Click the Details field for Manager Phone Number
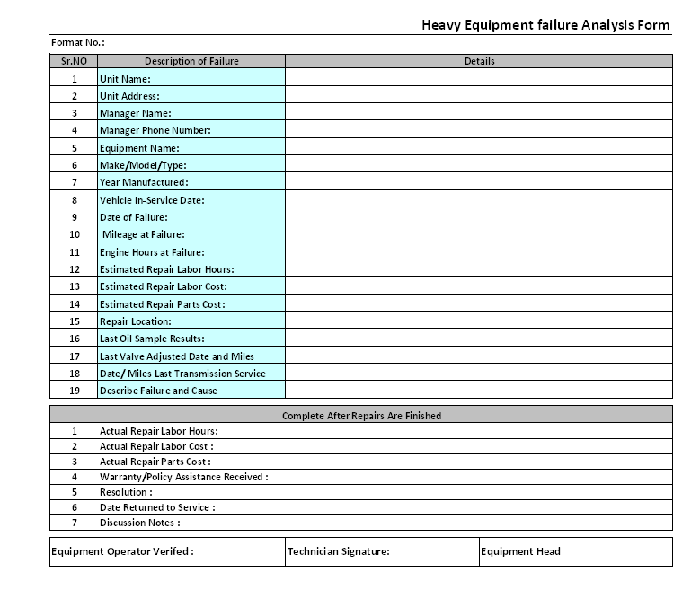The image size is (700, 598). 479,129
